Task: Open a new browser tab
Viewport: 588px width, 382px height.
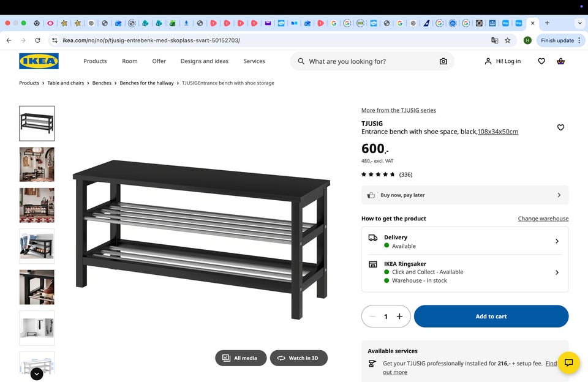Action: point(547,23)
